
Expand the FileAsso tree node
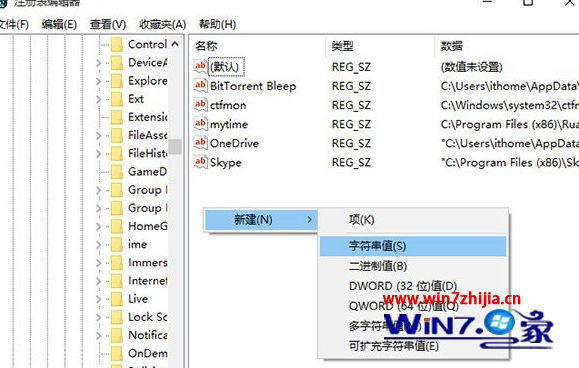tap(99, 135)
